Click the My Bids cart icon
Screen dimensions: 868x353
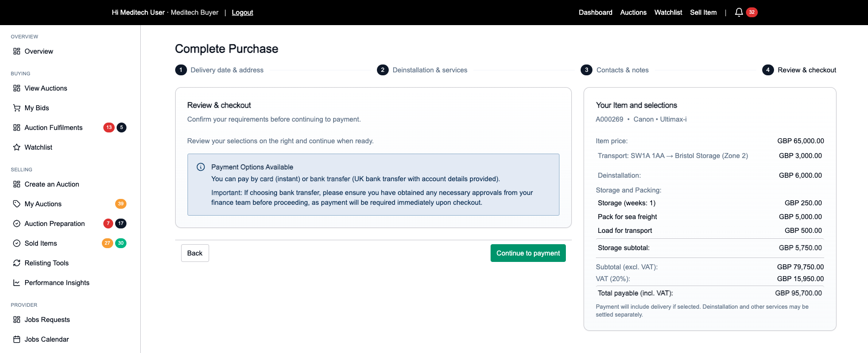tap(17, 108)
